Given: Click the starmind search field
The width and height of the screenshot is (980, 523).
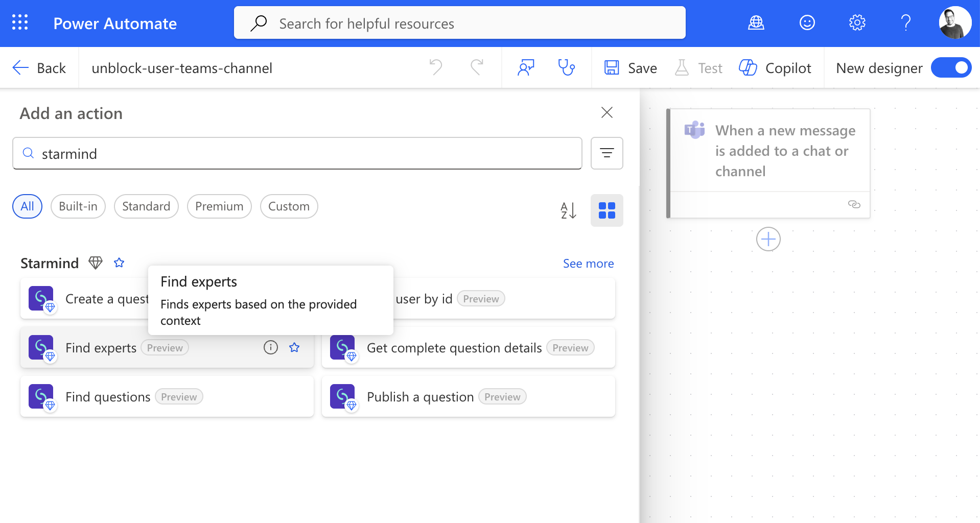Looking at the screenshot, I should tap(297, 153).
